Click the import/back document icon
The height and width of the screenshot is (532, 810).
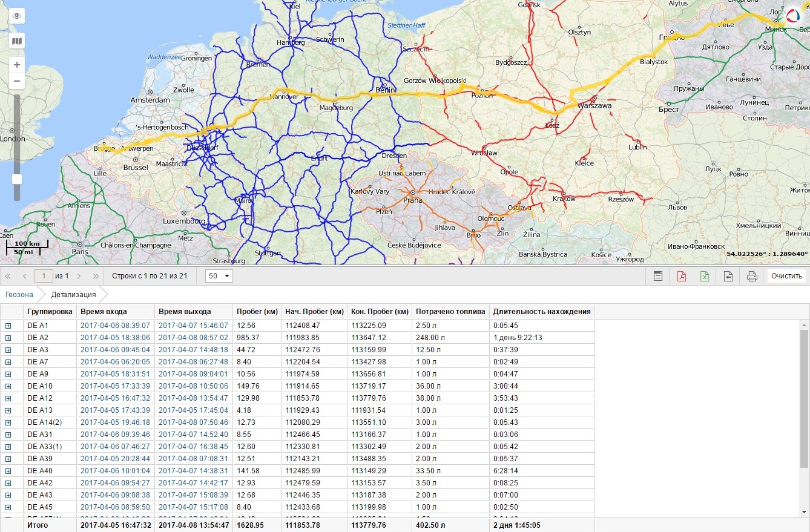click(x=728, y=277)
